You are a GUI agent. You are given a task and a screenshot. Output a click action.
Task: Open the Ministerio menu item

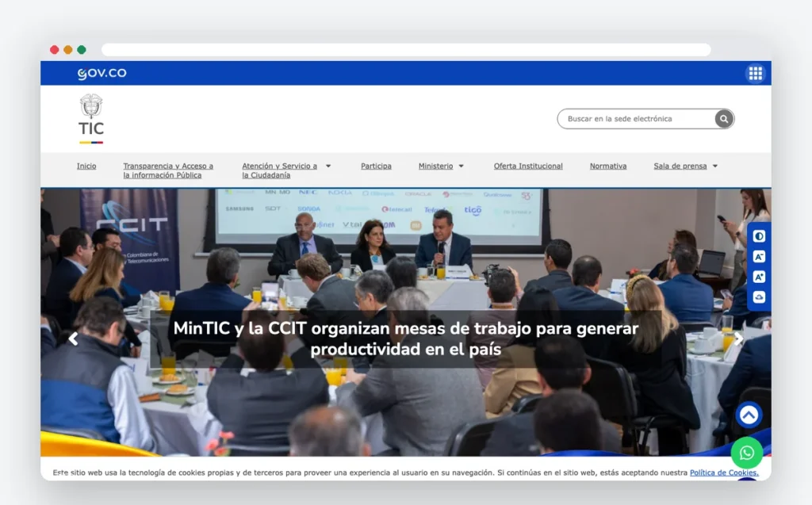(435, 166)
